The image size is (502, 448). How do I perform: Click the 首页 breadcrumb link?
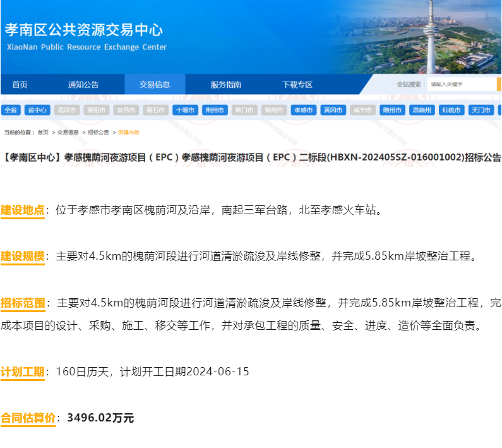coord(43,133)
